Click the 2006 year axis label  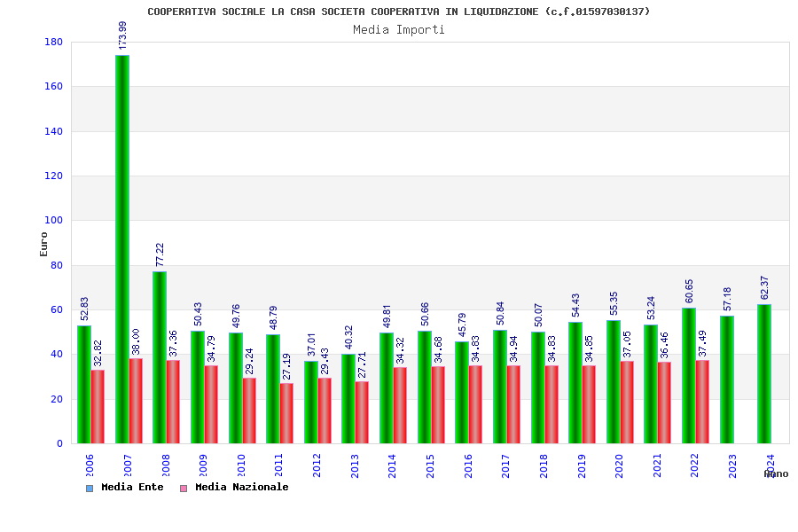[x=90, y=465]
